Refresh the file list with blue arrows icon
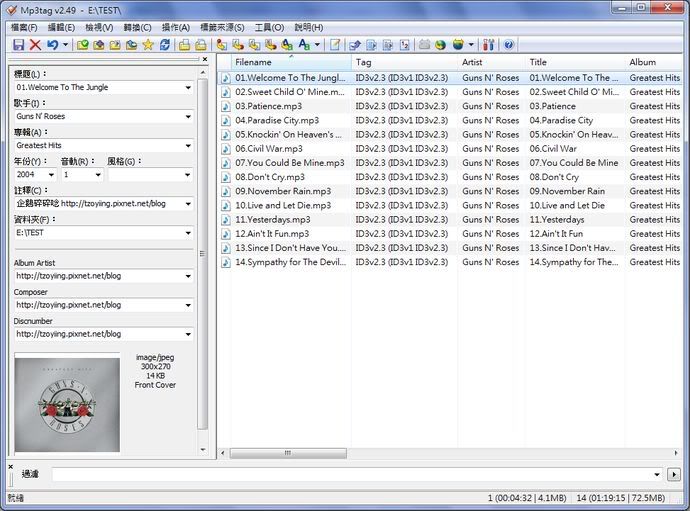Image resolution: width=690 pixels, height=511 pixels. [x=165, y=44]
